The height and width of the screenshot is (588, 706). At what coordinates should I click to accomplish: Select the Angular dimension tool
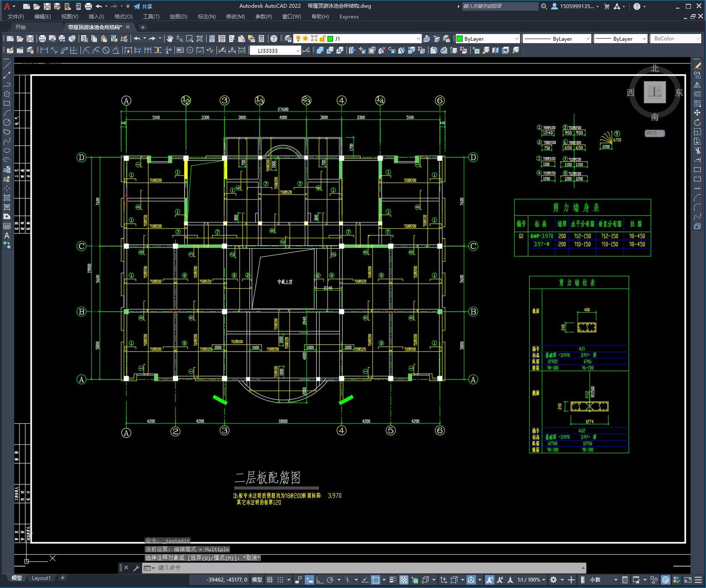116,50
